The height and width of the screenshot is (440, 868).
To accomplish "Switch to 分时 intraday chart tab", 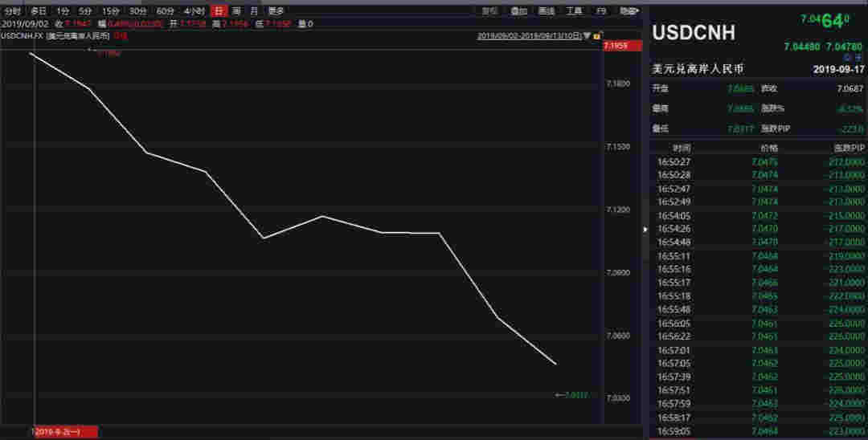I will click(x=13, y=11).
